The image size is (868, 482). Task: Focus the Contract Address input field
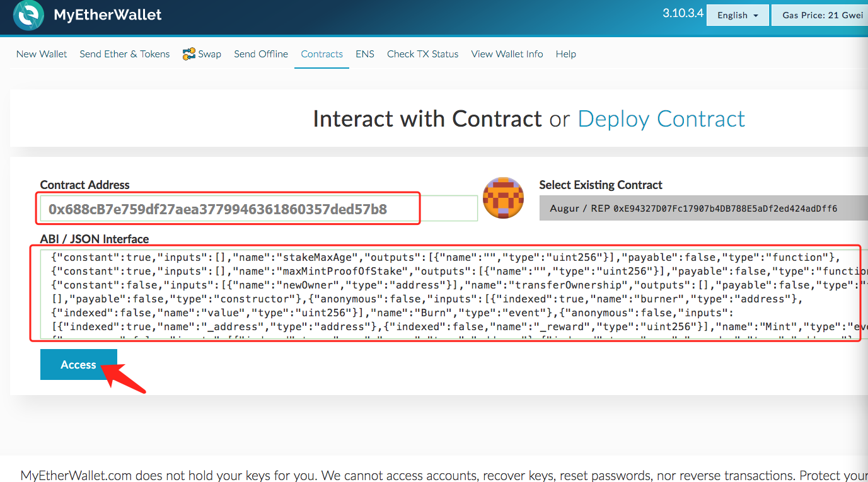click(x=258, y=209)
